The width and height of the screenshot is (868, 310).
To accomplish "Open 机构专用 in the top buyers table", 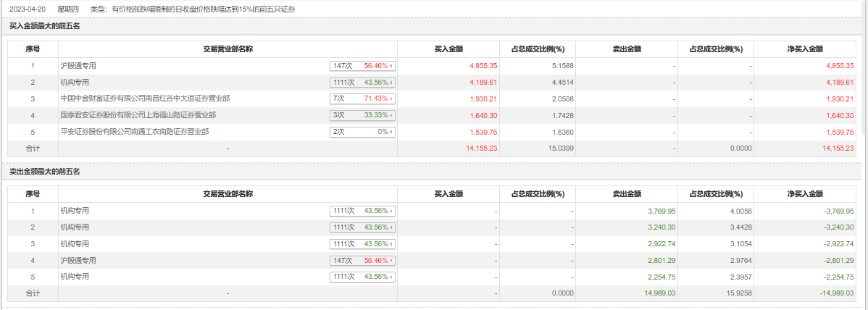I will pos(75,82).
